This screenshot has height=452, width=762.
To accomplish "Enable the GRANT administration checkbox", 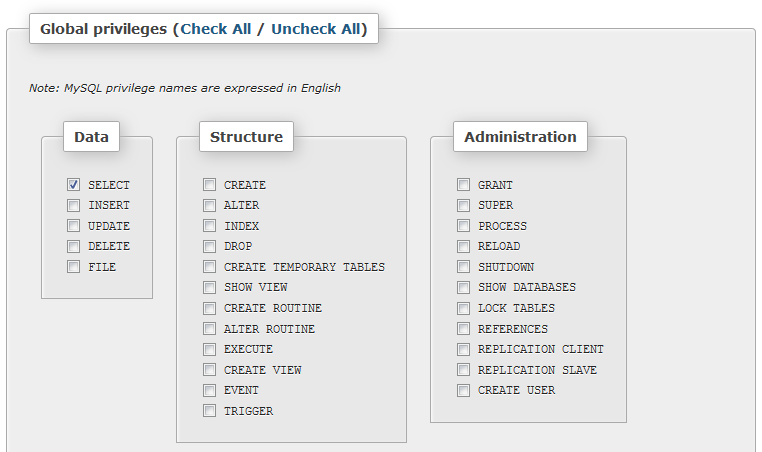I will coord(463,185).
